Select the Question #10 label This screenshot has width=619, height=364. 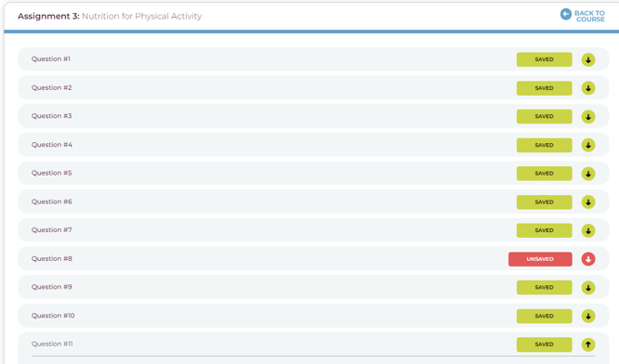pyautogui.click(x=53, y=316)
